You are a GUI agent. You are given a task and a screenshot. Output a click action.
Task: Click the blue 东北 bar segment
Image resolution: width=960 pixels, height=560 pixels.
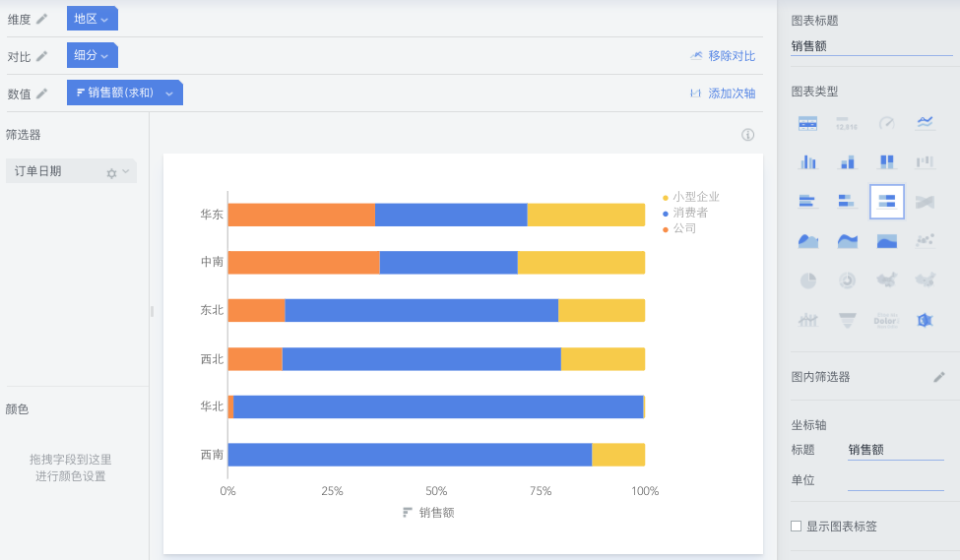tap(421, 310)
